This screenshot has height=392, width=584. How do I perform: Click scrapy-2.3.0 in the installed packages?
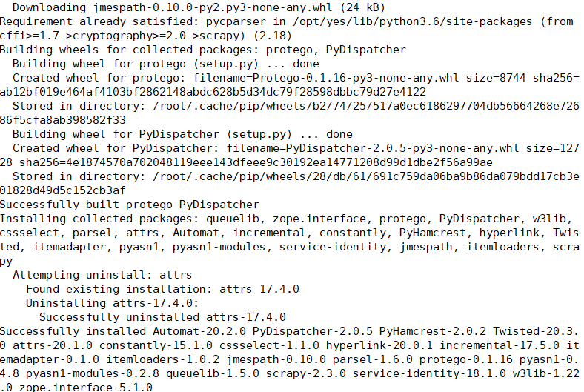tap(306, 373)
